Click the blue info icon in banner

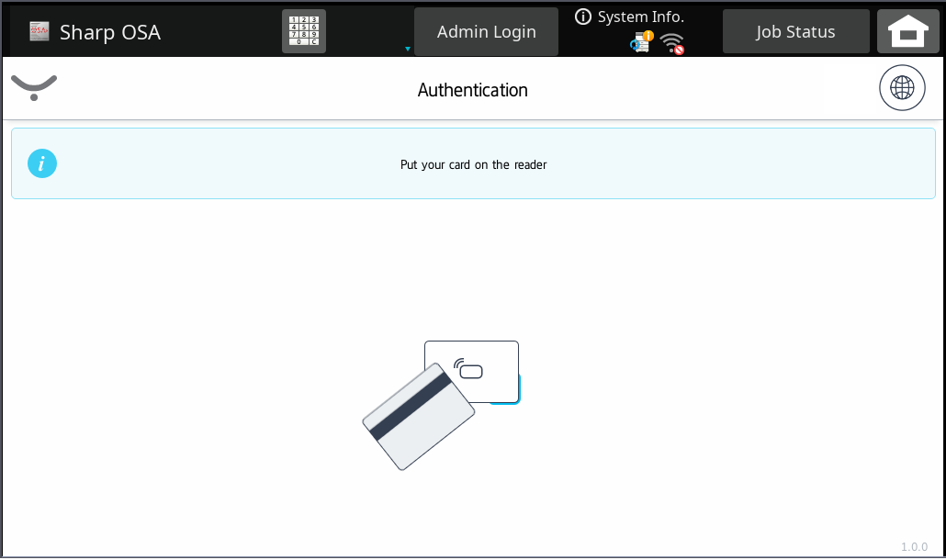(x=42, y=164)
